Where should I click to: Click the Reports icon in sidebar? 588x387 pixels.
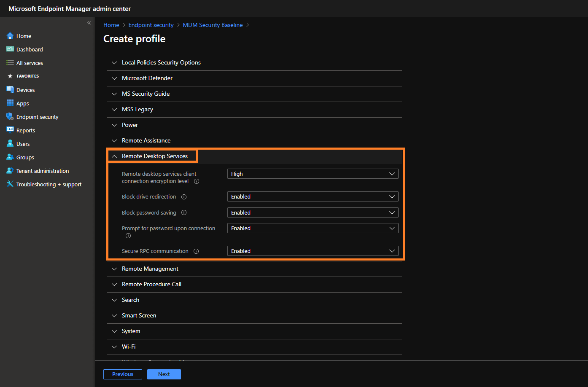pos(10,130)
